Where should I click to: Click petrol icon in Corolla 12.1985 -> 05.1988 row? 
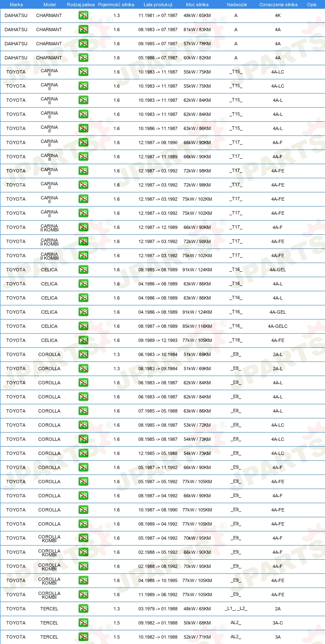83,453
